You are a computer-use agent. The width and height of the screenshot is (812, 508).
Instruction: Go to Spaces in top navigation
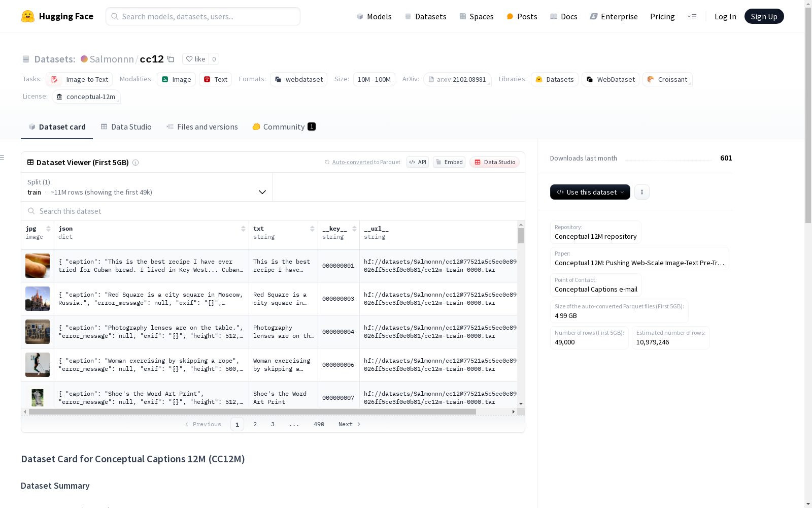(x=477, y=16)
